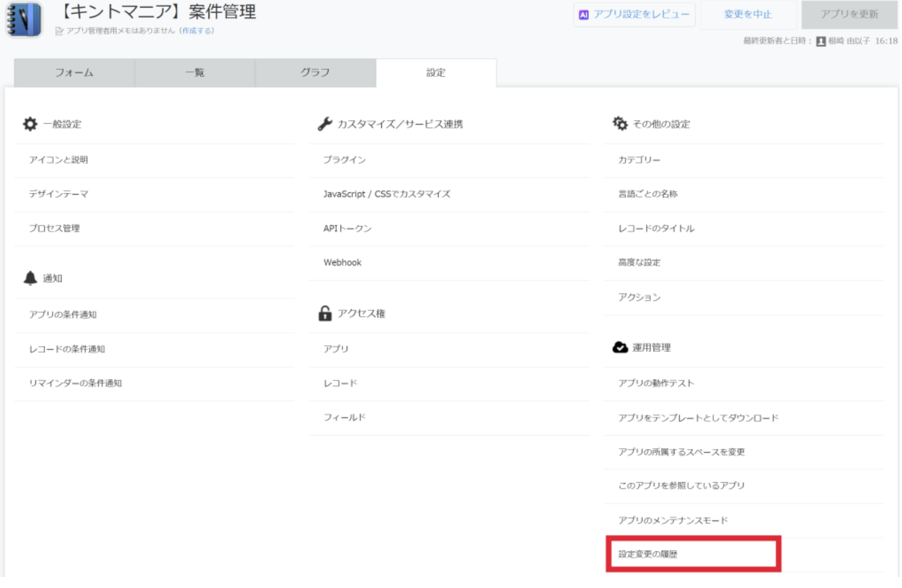The image size is (902, 588).
Task: Switch to the フォーム tab
Action: [x=74, y=73]
